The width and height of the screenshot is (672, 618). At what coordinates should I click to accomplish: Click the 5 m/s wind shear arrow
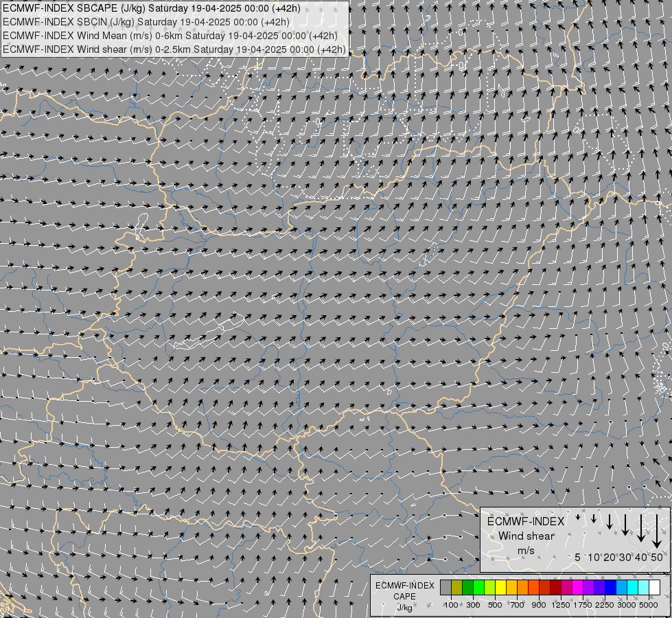point(578,517)
